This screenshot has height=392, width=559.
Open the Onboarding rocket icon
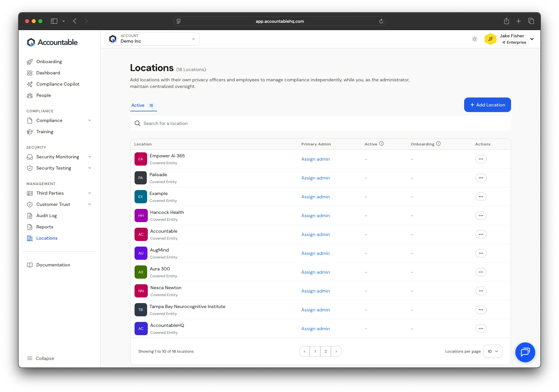30,62
